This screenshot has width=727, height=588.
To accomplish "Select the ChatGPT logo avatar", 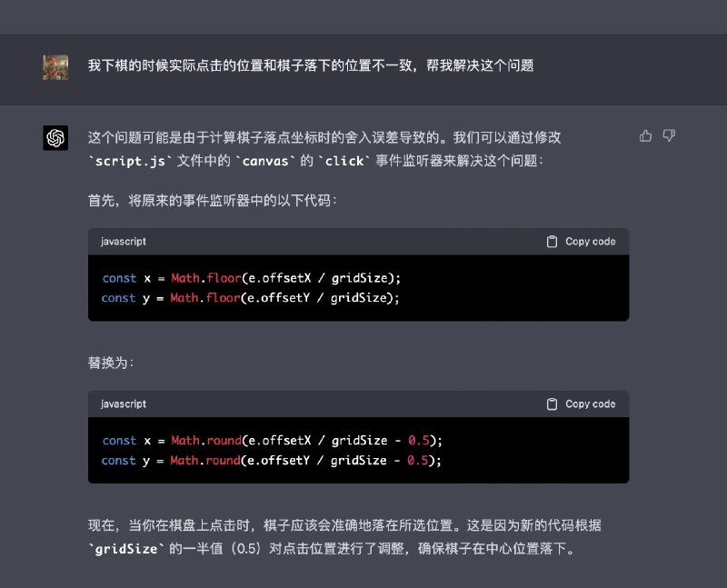I will (55, 136).
